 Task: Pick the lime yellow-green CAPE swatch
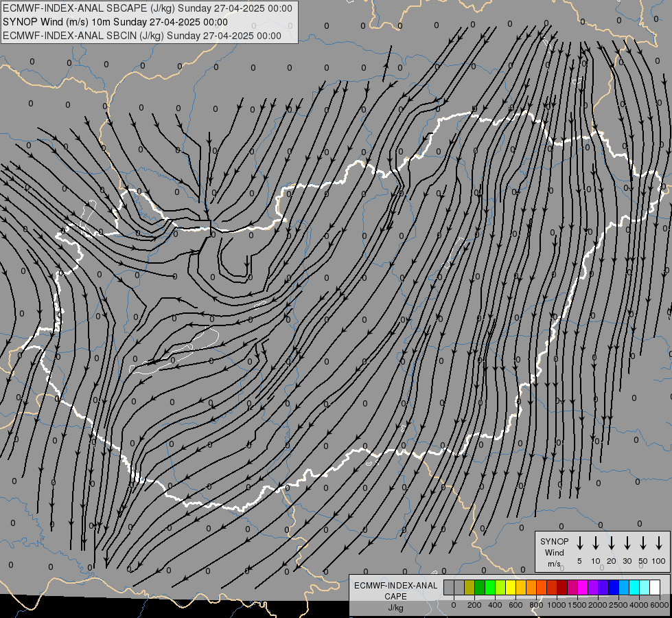pyautogui.click(x=500, y=587)
